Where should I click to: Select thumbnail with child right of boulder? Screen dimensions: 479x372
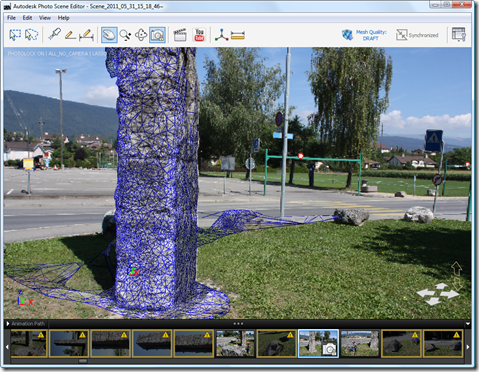[x=235, y=344]
